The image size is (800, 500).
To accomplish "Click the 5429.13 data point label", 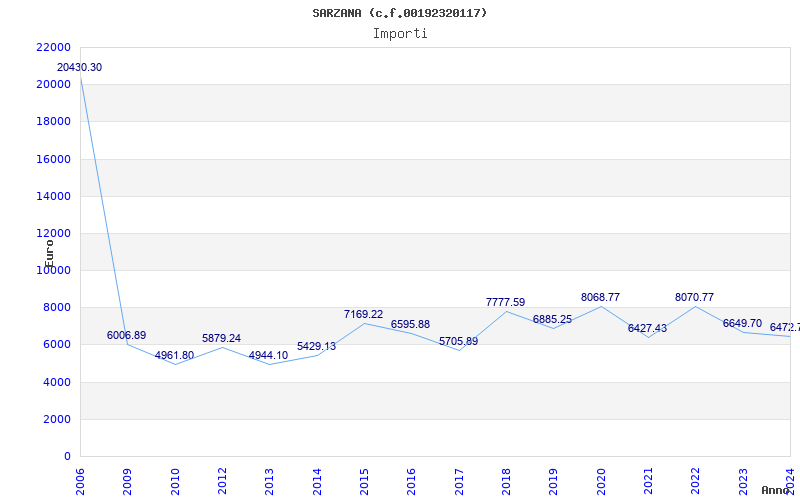I will point(316,346).
